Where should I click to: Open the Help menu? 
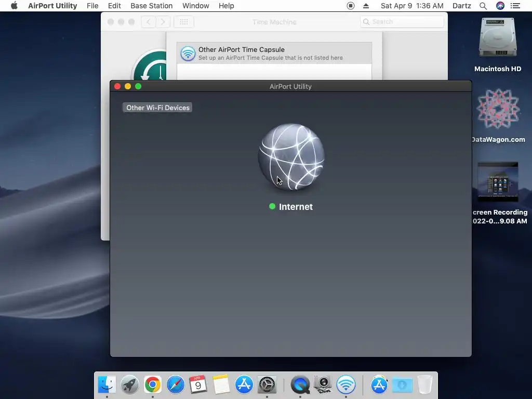[x=227, y=6]
